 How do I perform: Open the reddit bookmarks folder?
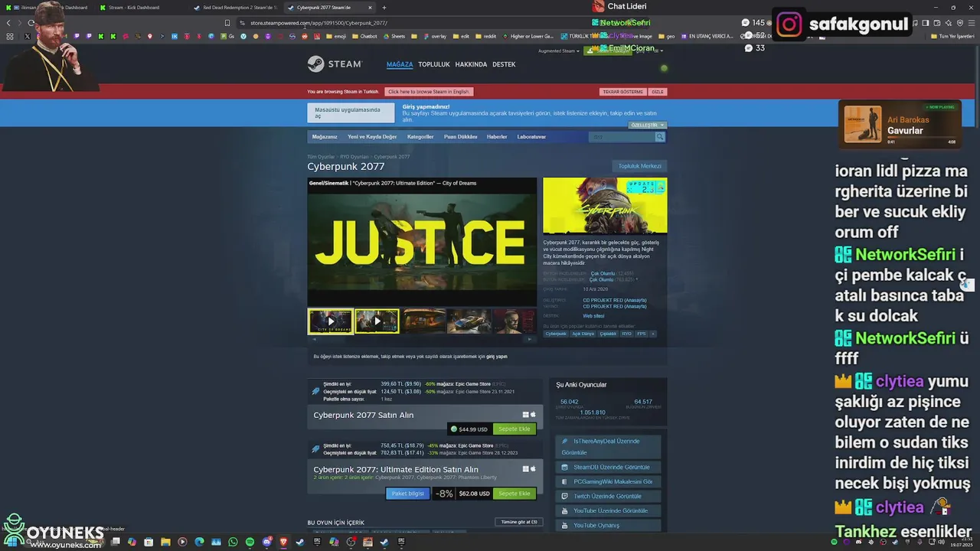(x=485, y=36)
